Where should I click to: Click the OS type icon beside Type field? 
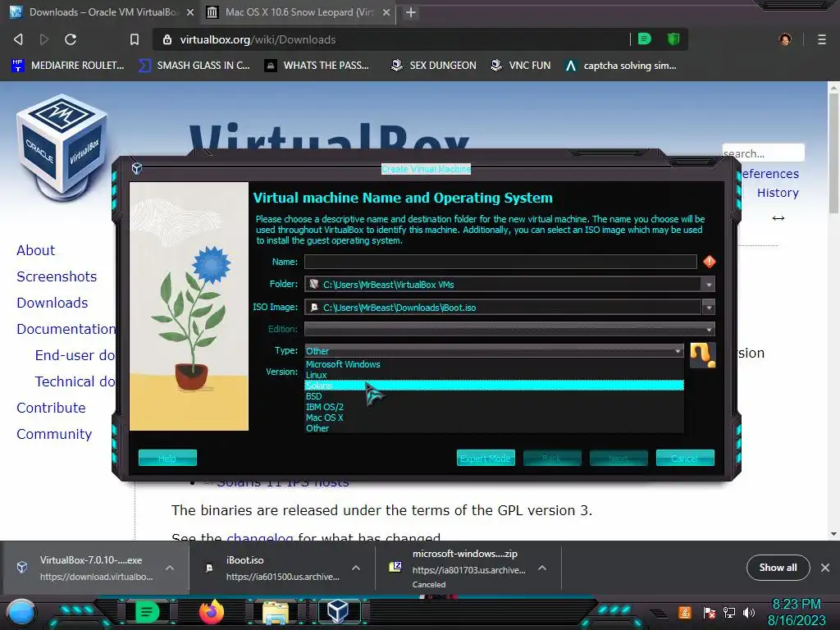702,355
